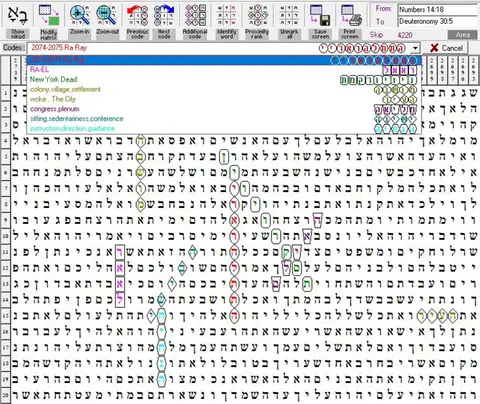Open the Proximity rank tool
Viewport: 480px width, 404px height.
tap(257, 21)
